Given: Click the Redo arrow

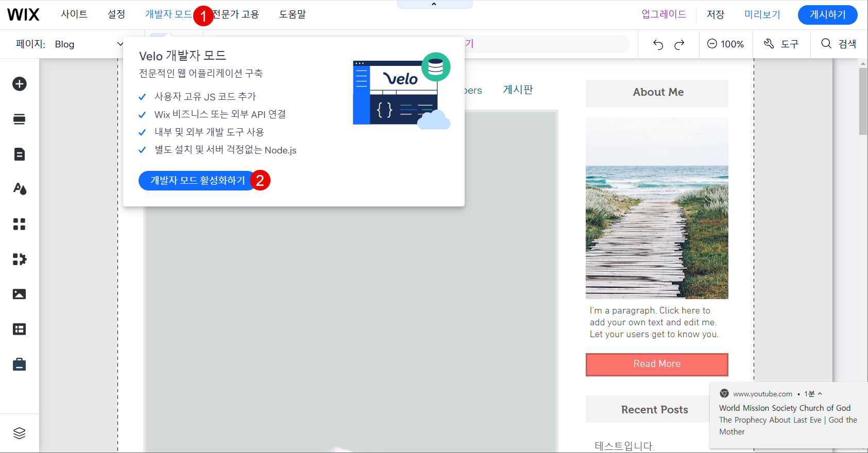Looking at the screenshot, I should point(679,44).
